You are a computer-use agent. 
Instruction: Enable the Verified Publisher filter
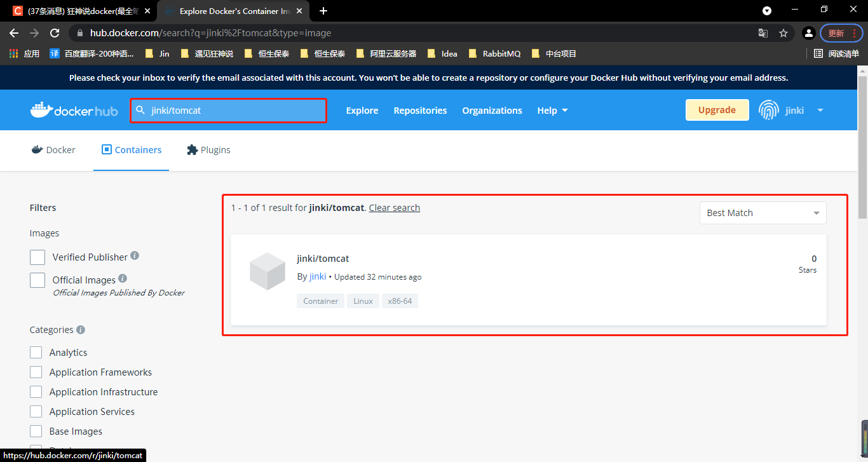pyautogui.click(x=37, y=257)
